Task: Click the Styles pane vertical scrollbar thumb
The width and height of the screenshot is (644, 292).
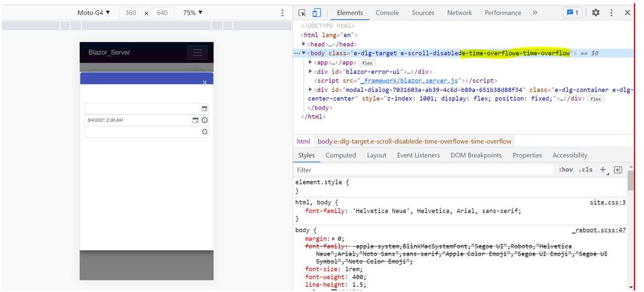Action: 630,180
